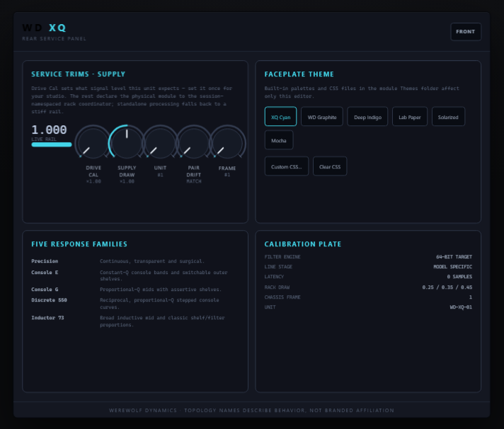Click the Drive Cal knob
Viewport: 504px width, 429px height.
pos(93,143)
